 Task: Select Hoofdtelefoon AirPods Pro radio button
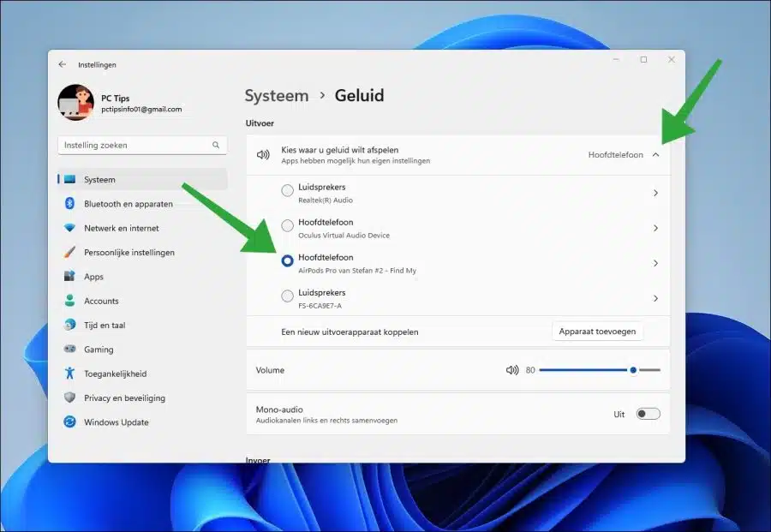287,260
